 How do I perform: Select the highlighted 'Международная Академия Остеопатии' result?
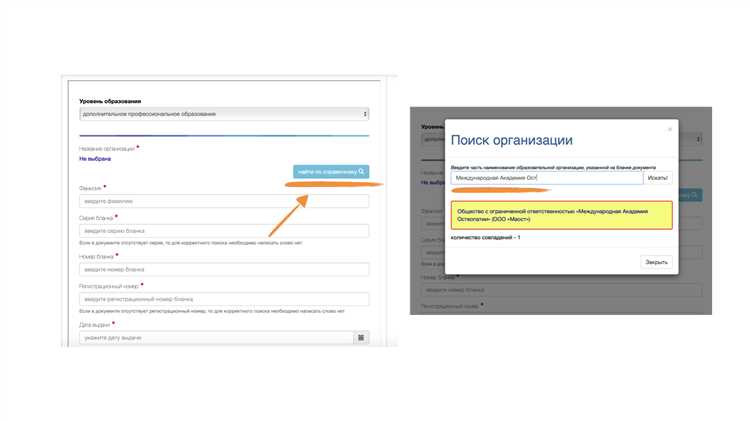click(562, 215)
